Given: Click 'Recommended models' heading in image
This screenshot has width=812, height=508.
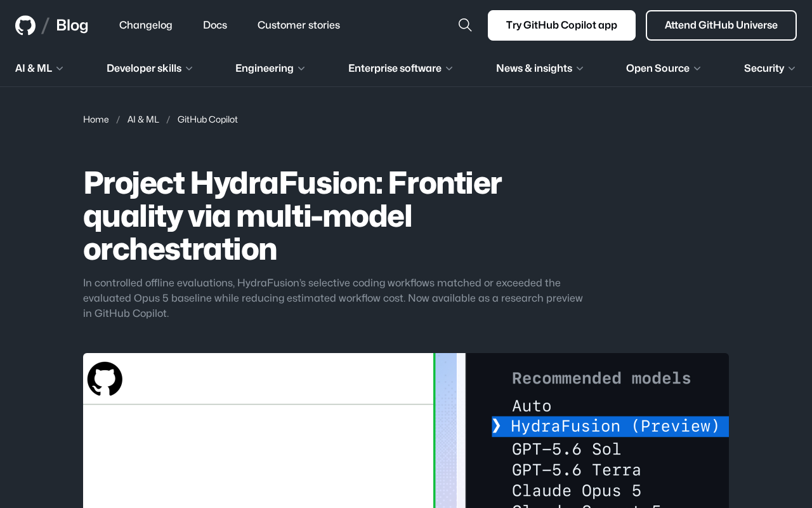Looking at the screenshot, I should 601,378.
